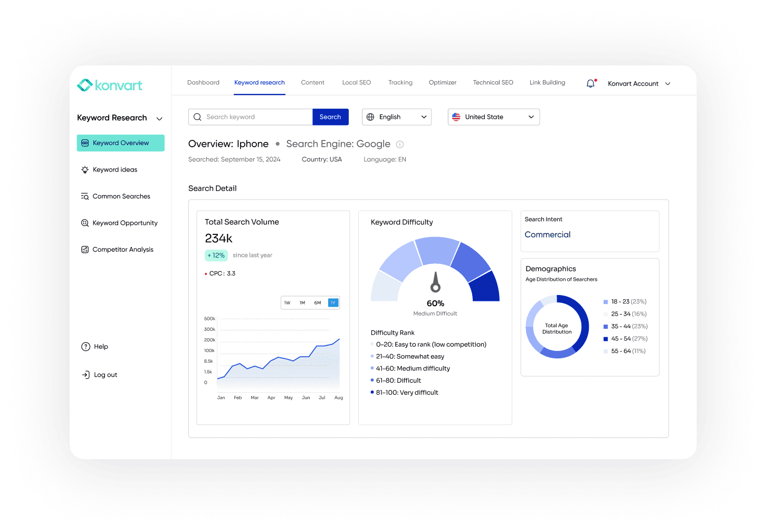Image resolution: width=765 pixels, height=532 pixels.
Task: Select the Keyword Overview sidebar icon
Action: point(85,142)
